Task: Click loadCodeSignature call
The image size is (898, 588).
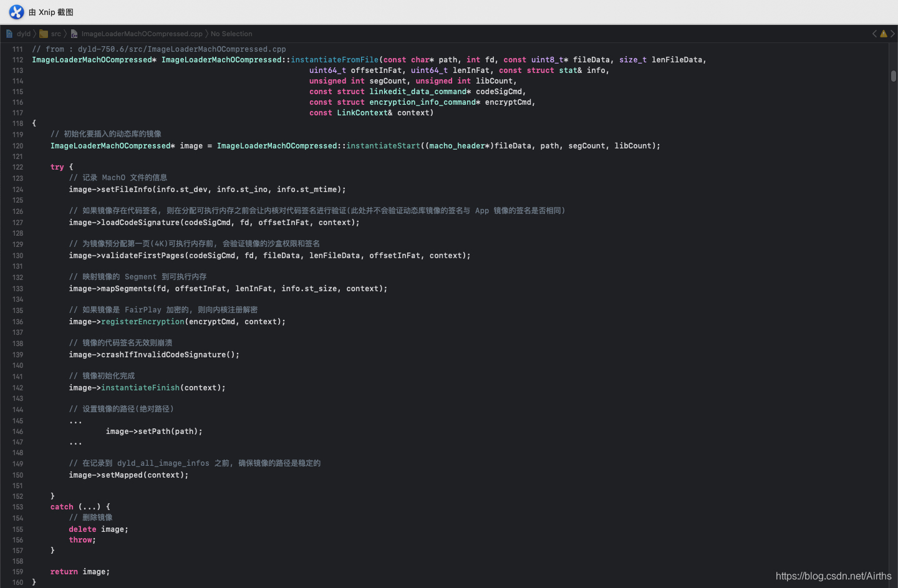Action: pyautogui.click(x=140, y=223)
